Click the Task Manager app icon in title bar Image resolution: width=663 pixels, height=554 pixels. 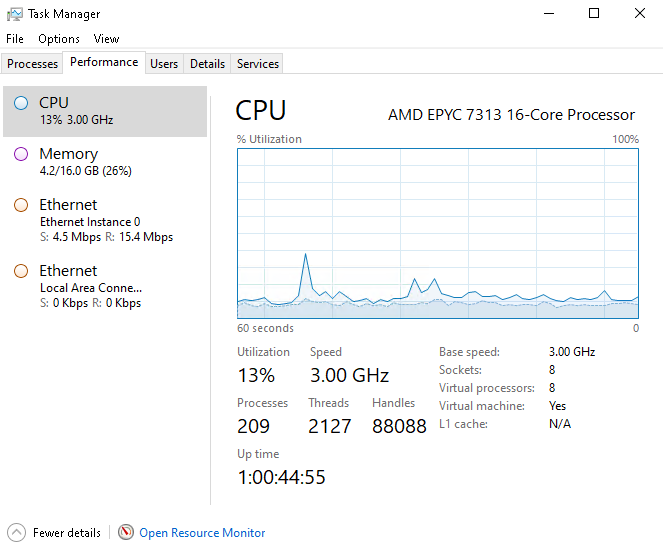coord(15,14)
